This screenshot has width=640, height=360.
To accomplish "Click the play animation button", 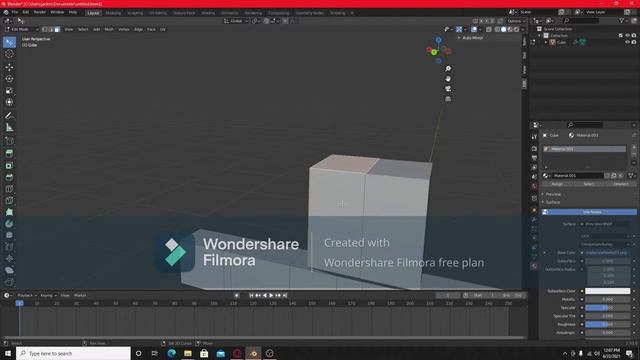I will pyautogui.click(x=271, y=295).
